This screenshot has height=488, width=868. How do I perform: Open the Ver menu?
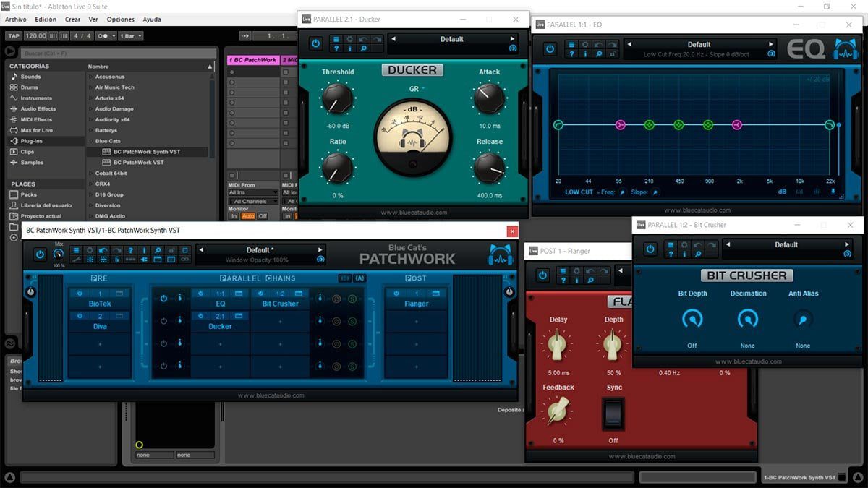tap(93, 20)
